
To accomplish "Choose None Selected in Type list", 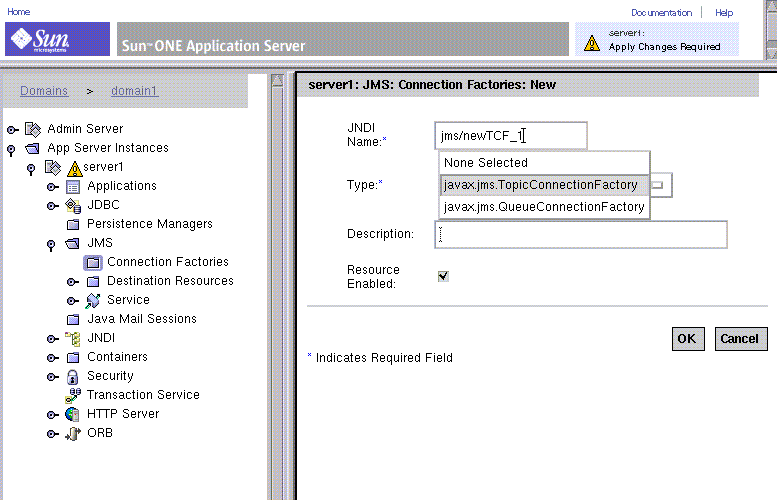I will pos(544,163).
